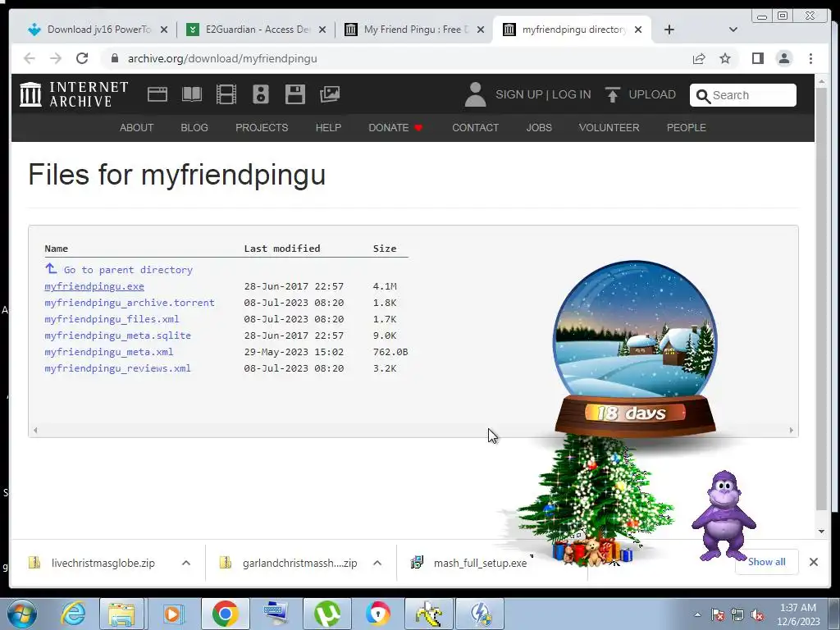
Task: Open the JOBS menu item
Action: pos(539,127)
